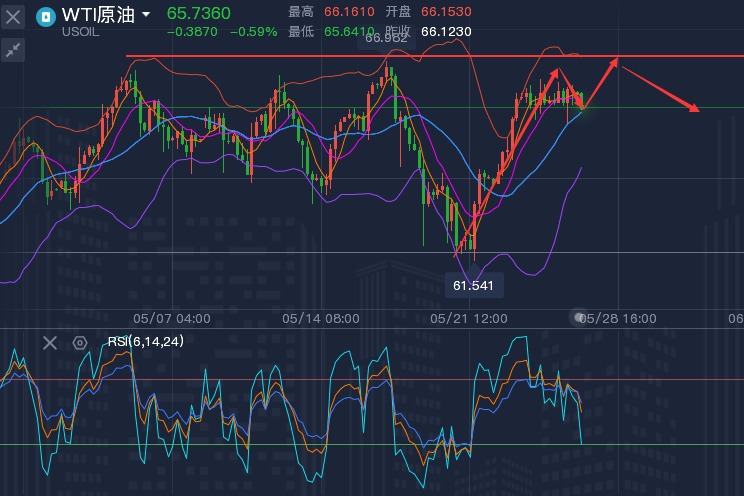Click the round marker on the time axis
The height and width of the screenshot is (496, 744).
pyautogui.click(x=578, y=317)
